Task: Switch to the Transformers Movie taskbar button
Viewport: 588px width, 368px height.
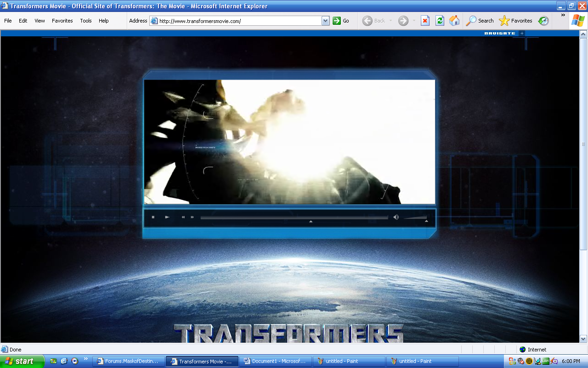Action: coord(202,361)
